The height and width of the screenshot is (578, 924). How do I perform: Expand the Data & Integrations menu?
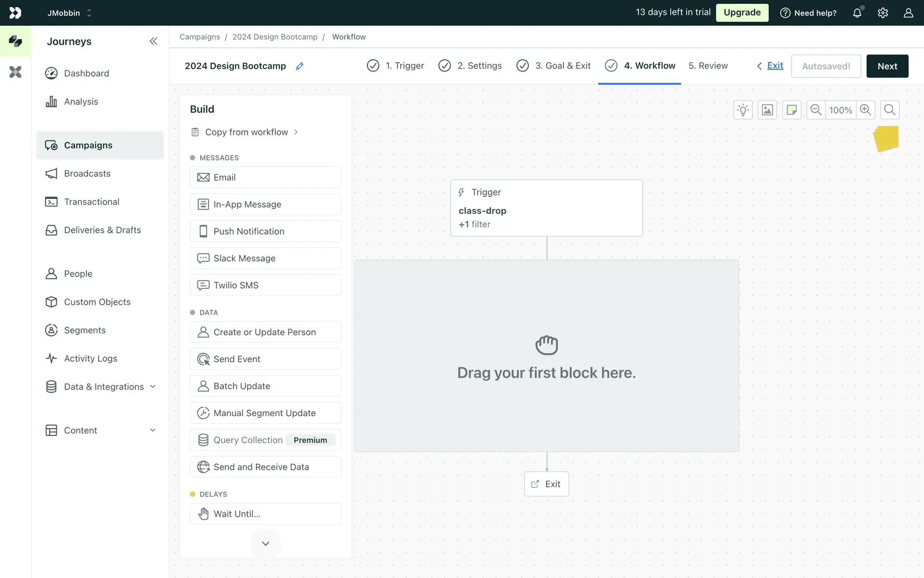click(153, 386)
